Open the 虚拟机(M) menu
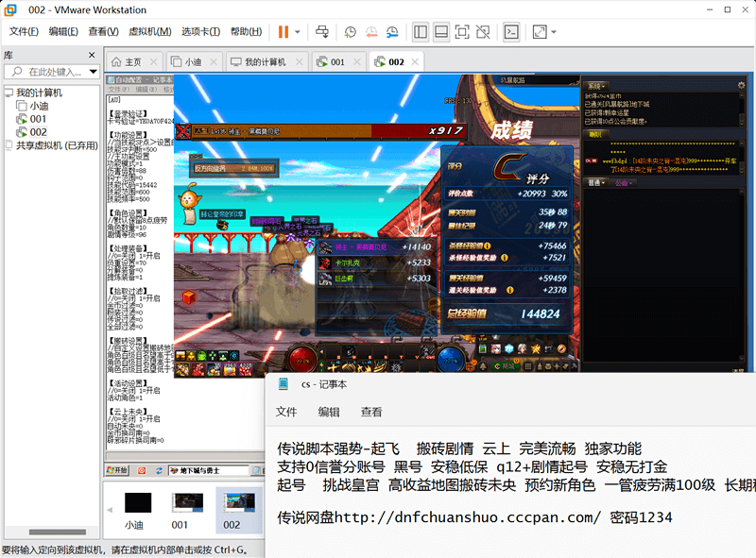 [x=150, y=32]
